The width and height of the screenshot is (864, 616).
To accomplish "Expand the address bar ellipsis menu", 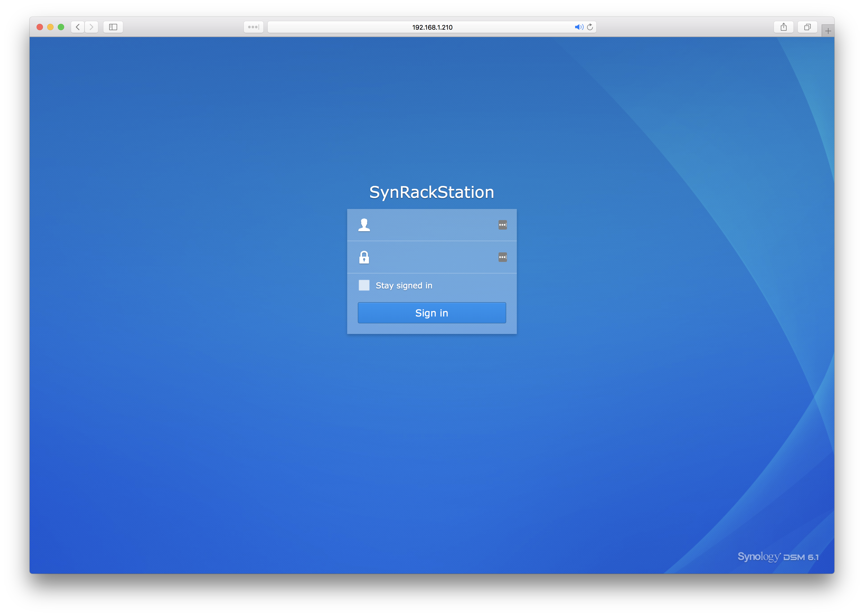I will 253,27.
